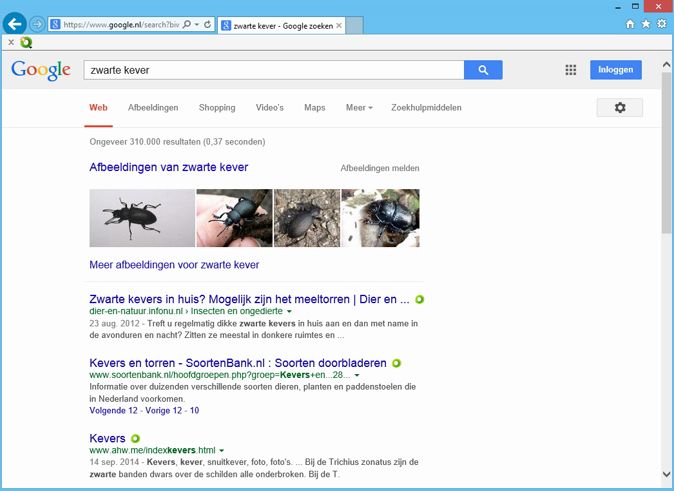This screenshot has height=491, width=674.
Task: Open 'Kevers en torren - SoortenBank.nl' result
Action: (x=238, y=363)
